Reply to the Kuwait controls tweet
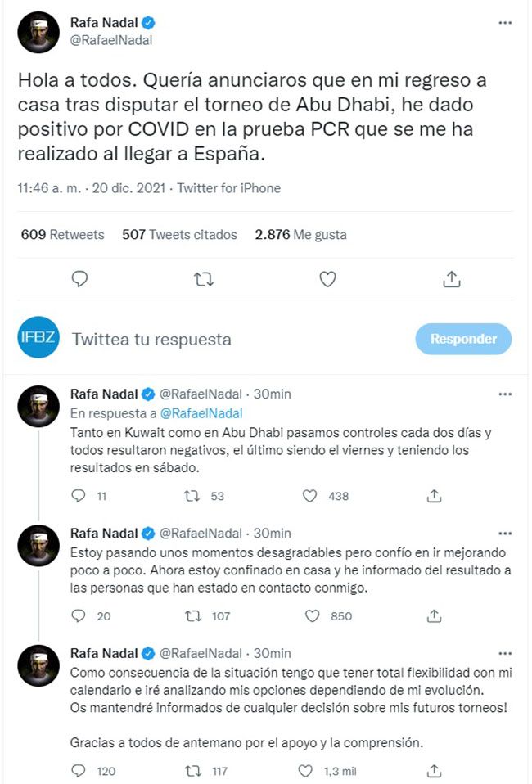The height and width of the screenshot is (784, 532). [x=79, y=496]
